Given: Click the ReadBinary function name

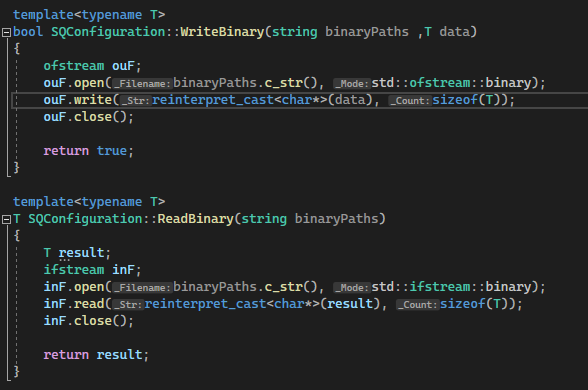Looking at the screenshot, I should click(195, 219).
